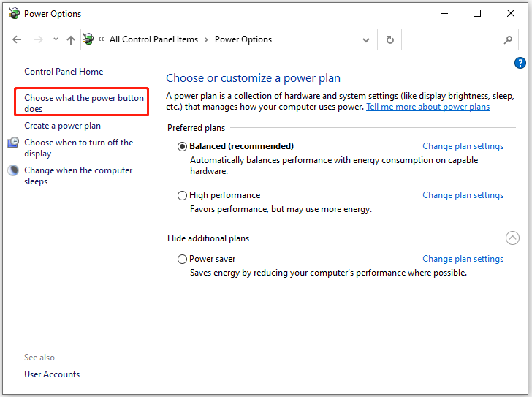Focus the Control Panel search box

[457, 39]
